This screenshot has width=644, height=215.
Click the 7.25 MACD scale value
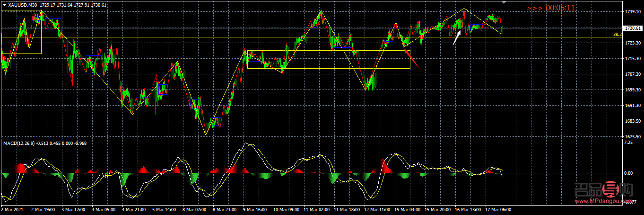pos(628,143)
